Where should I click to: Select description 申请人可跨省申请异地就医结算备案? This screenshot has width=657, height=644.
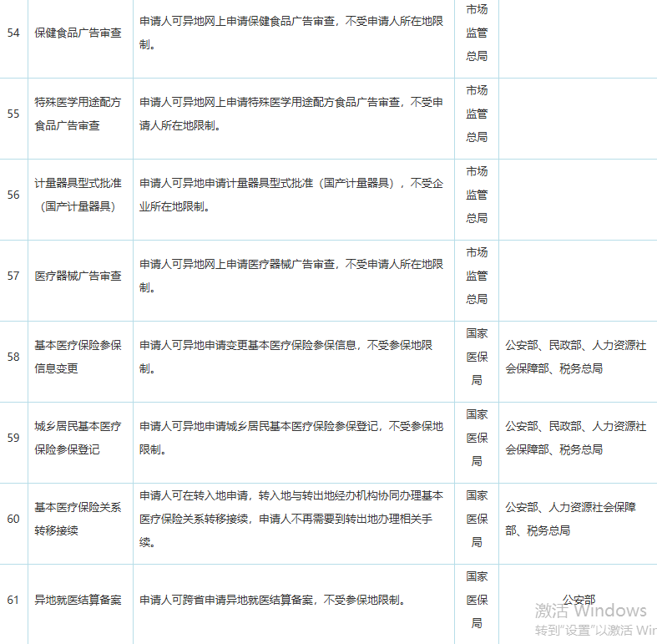pyautogui.click(x=272, y=600)
